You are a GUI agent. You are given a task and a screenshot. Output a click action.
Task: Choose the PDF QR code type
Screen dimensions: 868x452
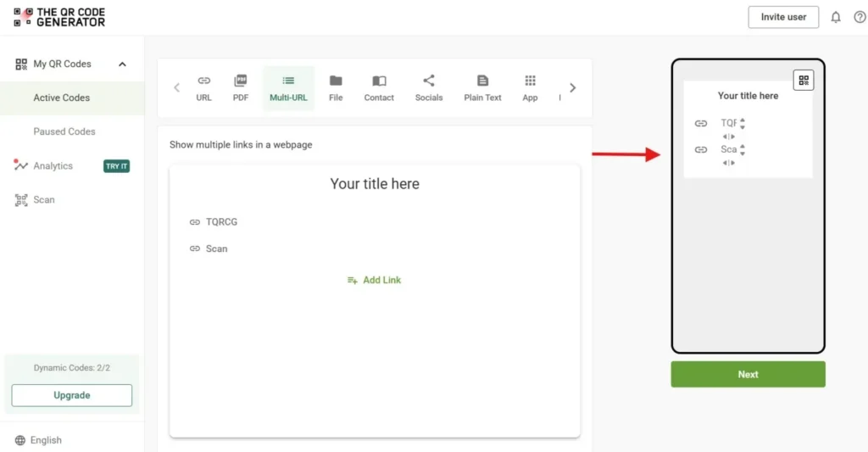241,88
